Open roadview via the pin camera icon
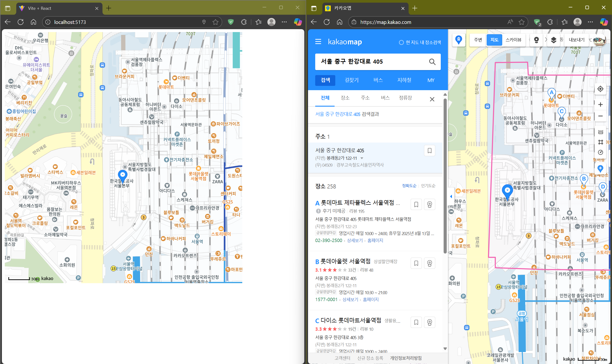Screen dimensions: 612x364 [536, 40]
